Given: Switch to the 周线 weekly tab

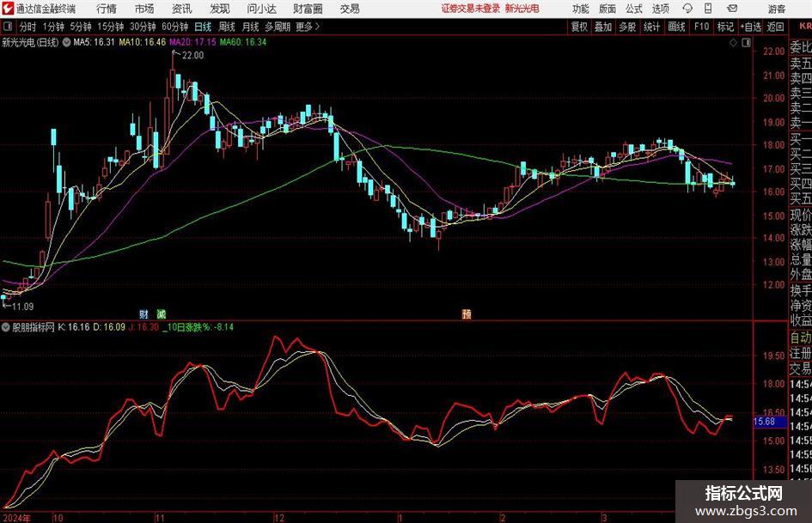Looking at the screenshot, I should tap(227, 27).
